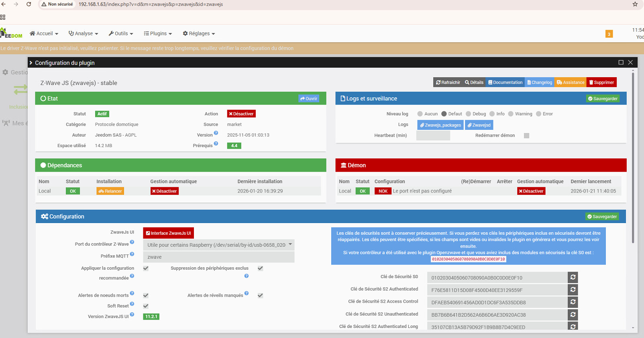Show help for Prérequis

pos(216,143)
